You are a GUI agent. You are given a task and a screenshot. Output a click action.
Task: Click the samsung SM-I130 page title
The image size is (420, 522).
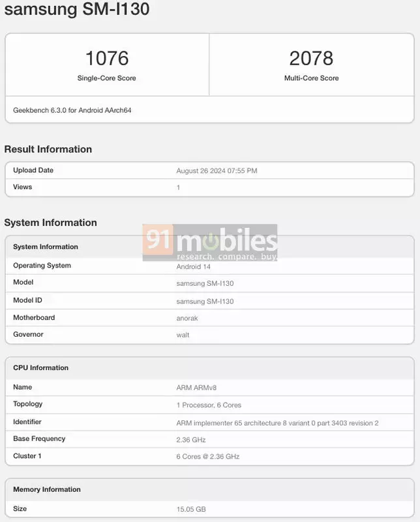click(x=78, y=10)
